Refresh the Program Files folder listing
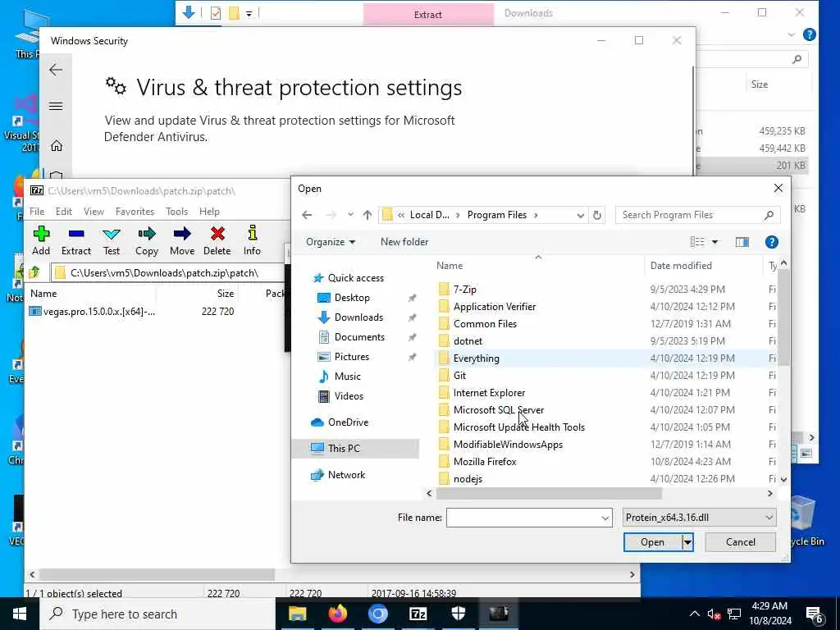This screenshot has height=630, width=840. click(x=597, y=215)
